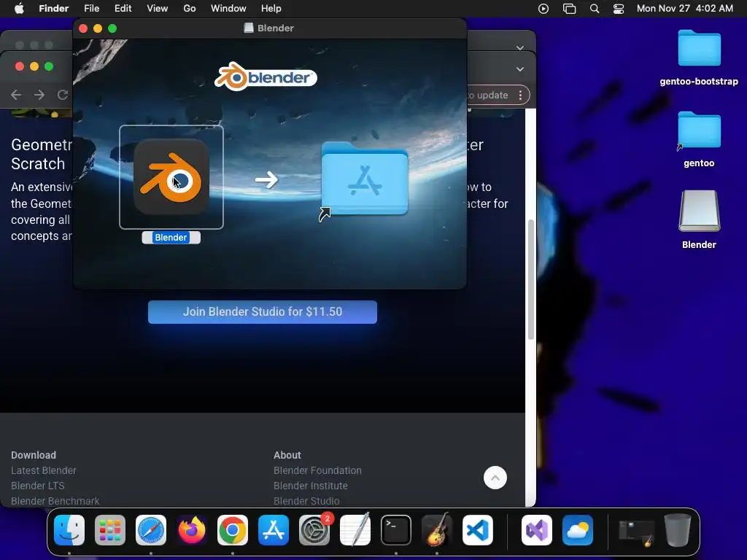Open Spotlight search in menu bar

(x=594, y=9)
